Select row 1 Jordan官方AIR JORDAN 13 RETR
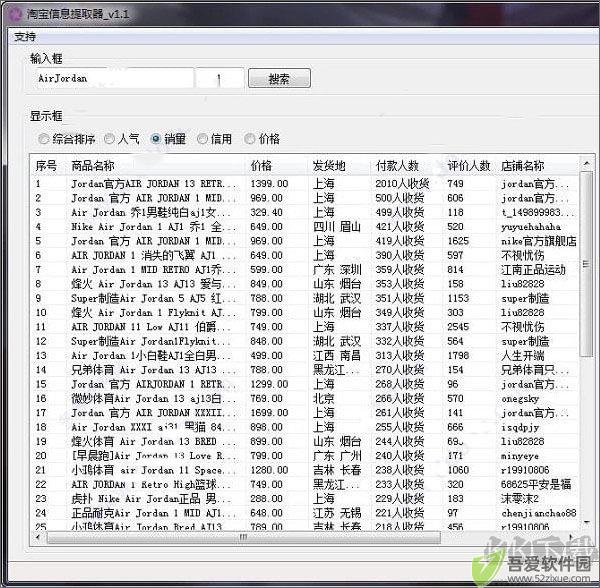 click(304, 184)
